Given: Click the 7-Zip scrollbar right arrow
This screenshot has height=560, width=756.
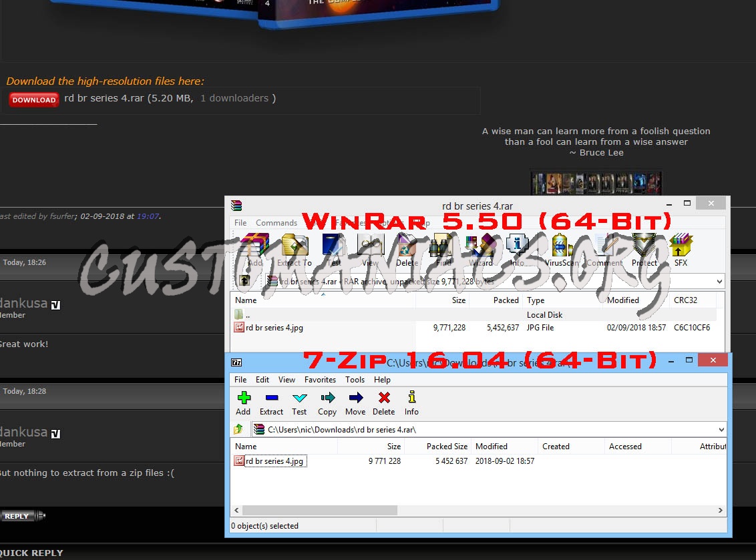Looking at the screenshot, I should click(721, 510).
